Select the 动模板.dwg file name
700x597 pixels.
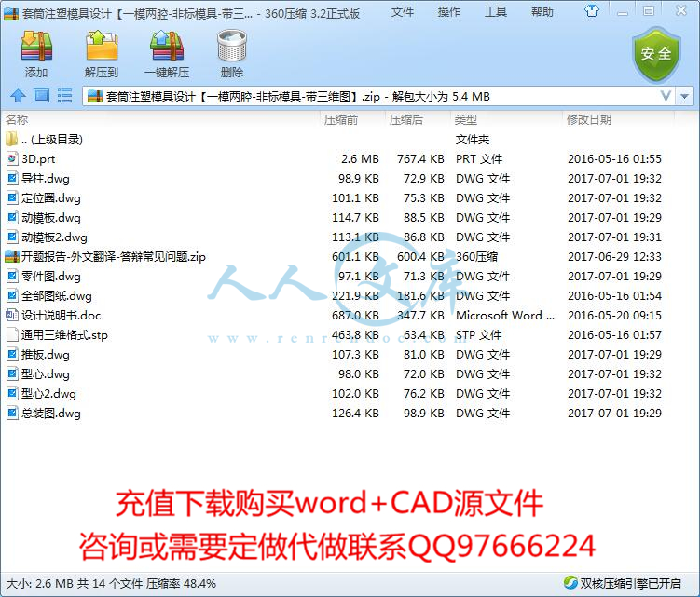pyautogui.click(x=51, y=218)
